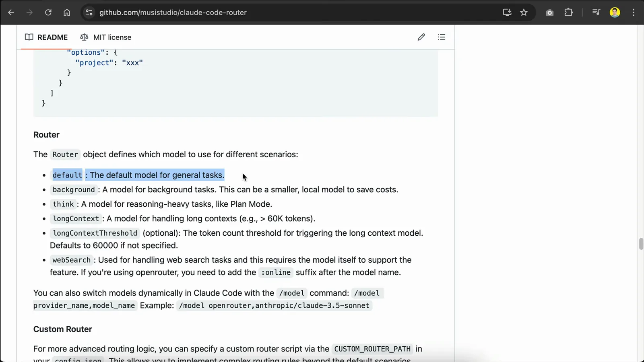Open the camera screenshot extension

[549, 12]
